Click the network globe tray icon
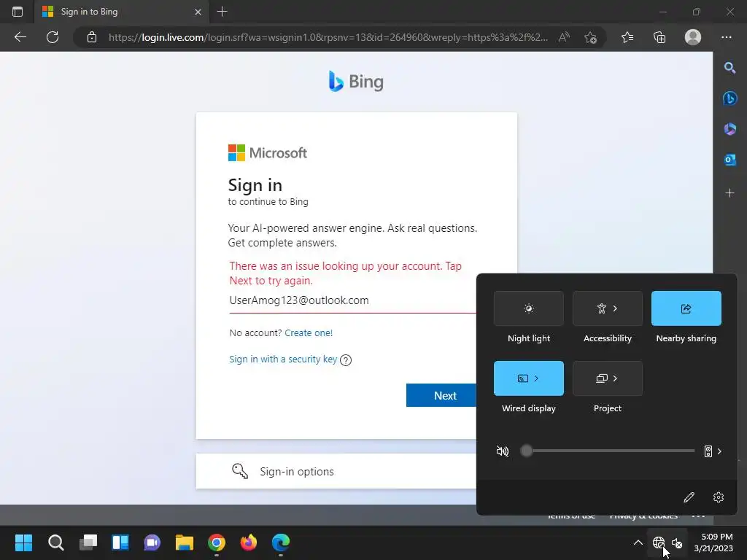Viewport: 747px width, 560px height. 659,542
